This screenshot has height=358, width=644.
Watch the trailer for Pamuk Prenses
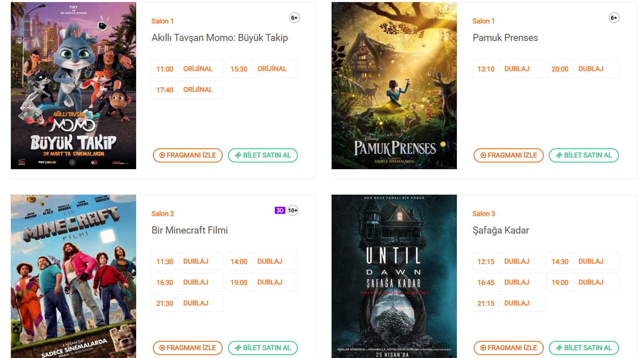point(508,155)
